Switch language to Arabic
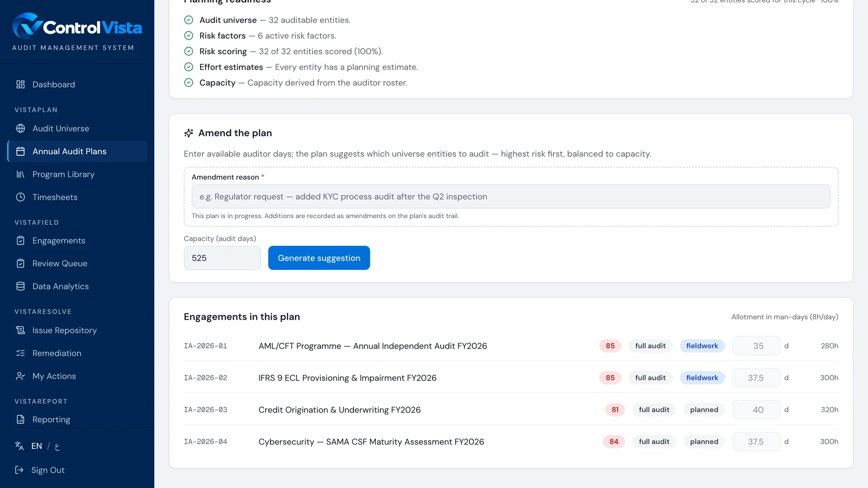The width and height of the screenshot is (868, 488). point(57,446)
